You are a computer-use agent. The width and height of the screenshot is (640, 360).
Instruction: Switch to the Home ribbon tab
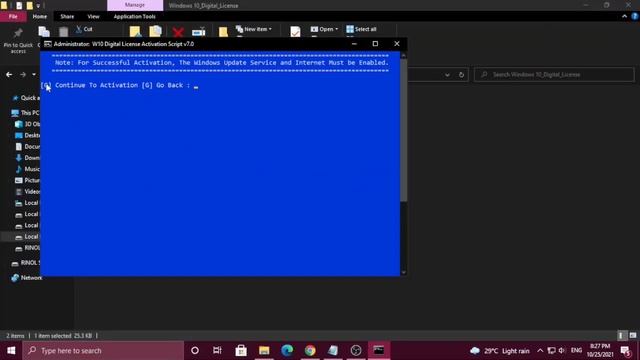[40, 16]
